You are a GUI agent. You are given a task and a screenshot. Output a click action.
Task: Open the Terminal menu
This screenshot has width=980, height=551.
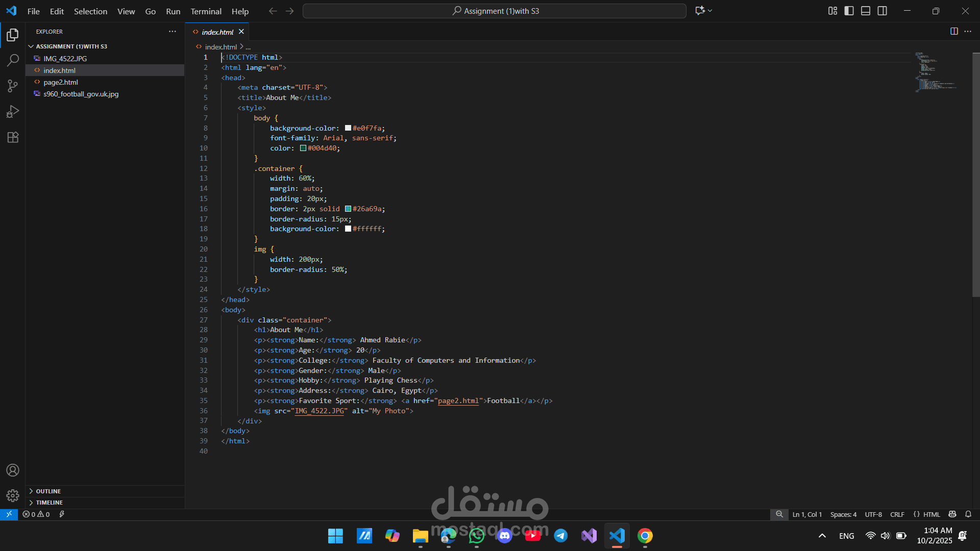(206, 11)
